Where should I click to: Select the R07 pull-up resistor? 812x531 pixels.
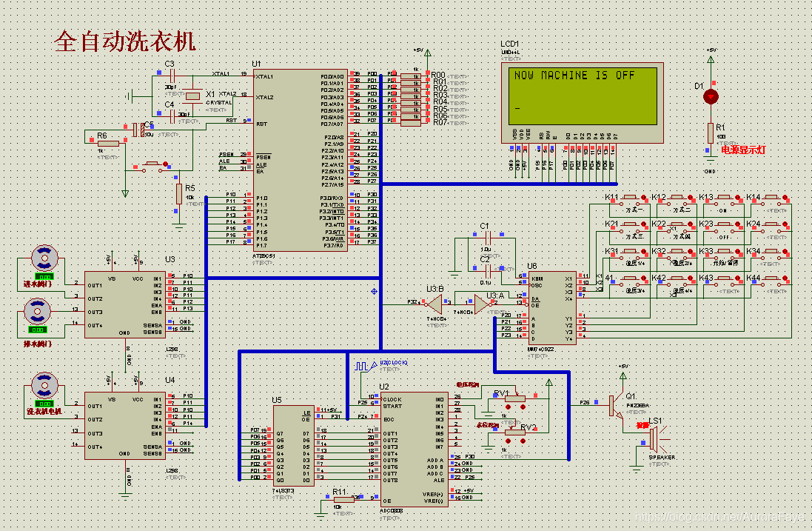[x=410, y=123]
